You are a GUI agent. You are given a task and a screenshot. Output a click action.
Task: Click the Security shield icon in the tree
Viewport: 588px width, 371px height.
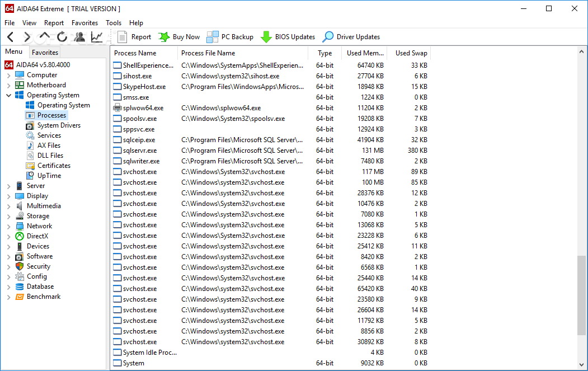(20, 266)
